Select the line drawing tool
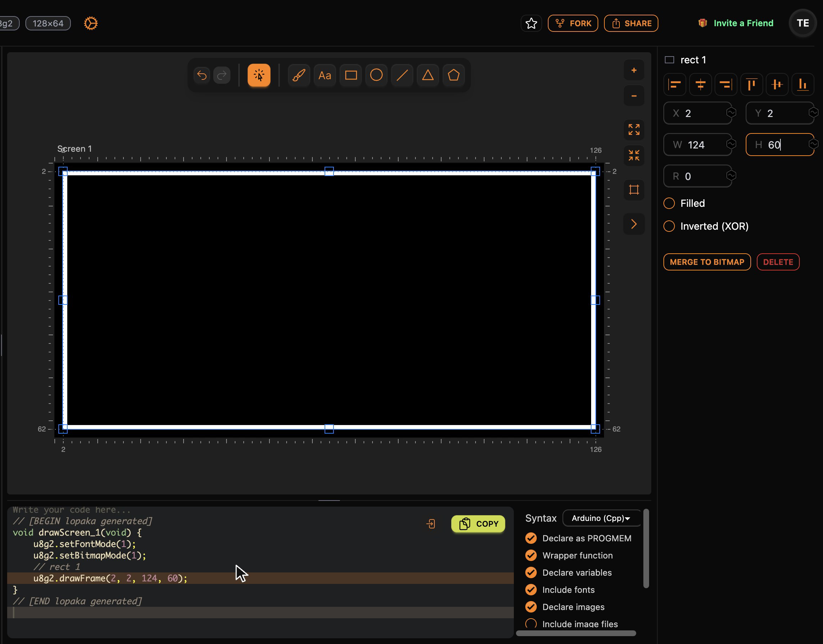 tap(402, 75)
